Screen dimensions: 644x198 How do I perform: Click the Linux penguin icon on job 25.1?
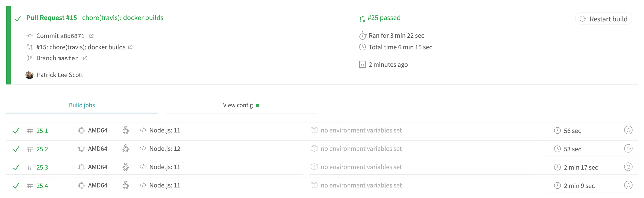[x=125, y=130]
